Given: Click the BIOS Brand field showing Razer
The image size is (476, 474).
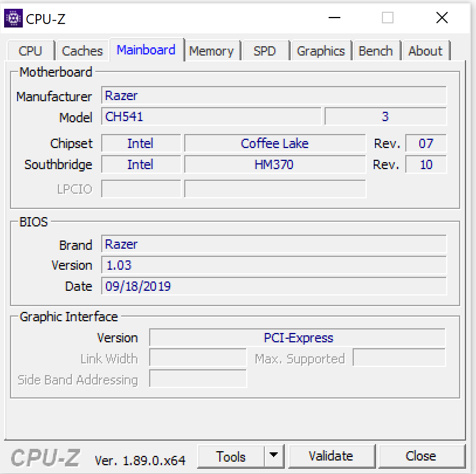Looking at the screenshot, I should (274, 244).
